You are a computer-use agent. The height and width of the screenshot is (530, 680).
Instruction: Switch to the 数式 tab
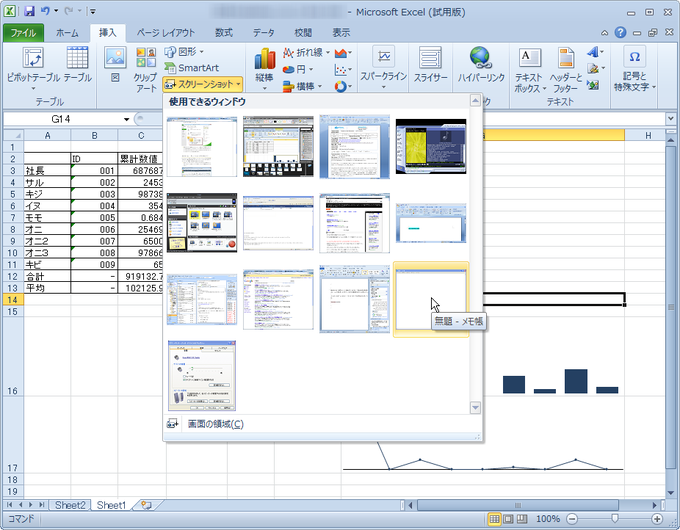pos(224,33)
